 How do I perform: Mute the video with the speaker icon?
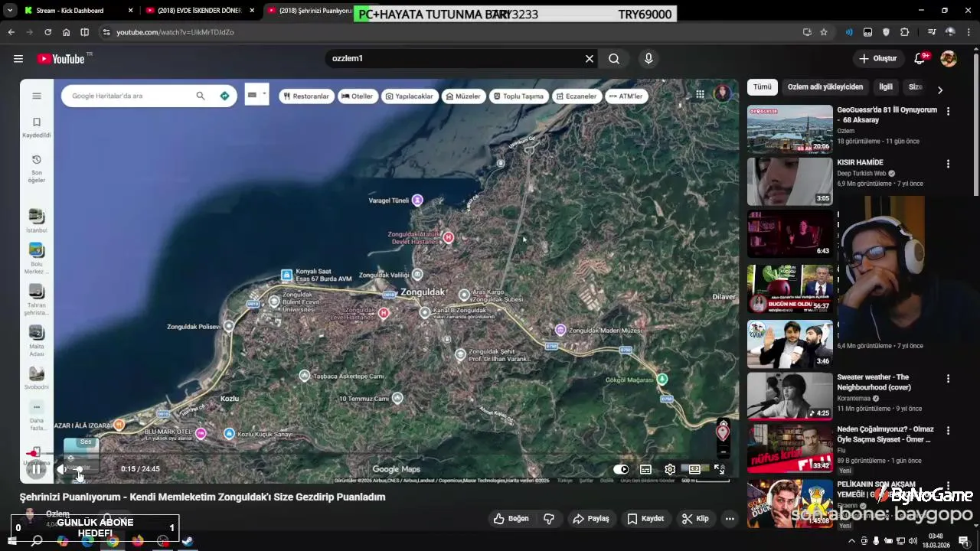62,469
